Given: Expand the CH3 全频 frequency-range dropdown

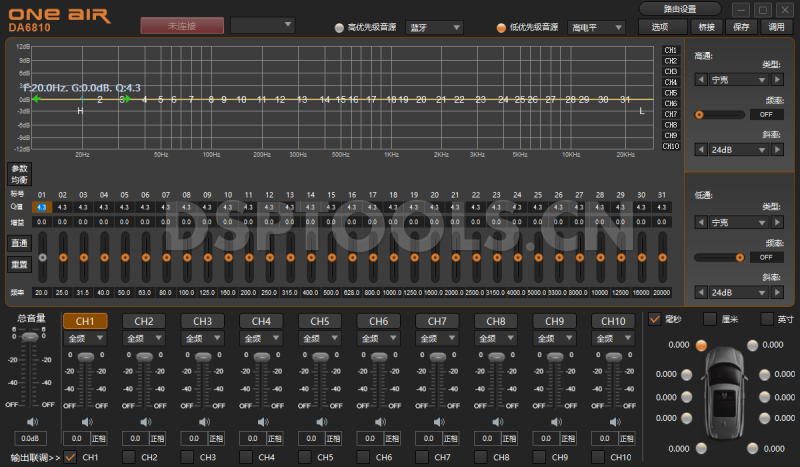Looking at the screenshot, I should point(202,339).
